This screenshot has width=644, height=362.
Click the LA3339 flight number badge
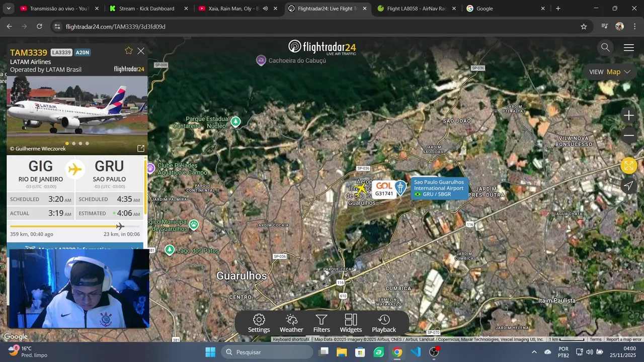62,52
